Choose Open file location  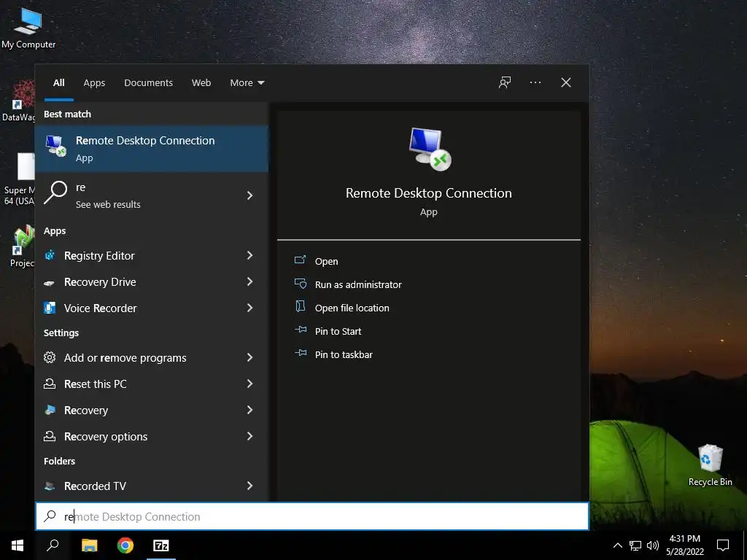352,308
